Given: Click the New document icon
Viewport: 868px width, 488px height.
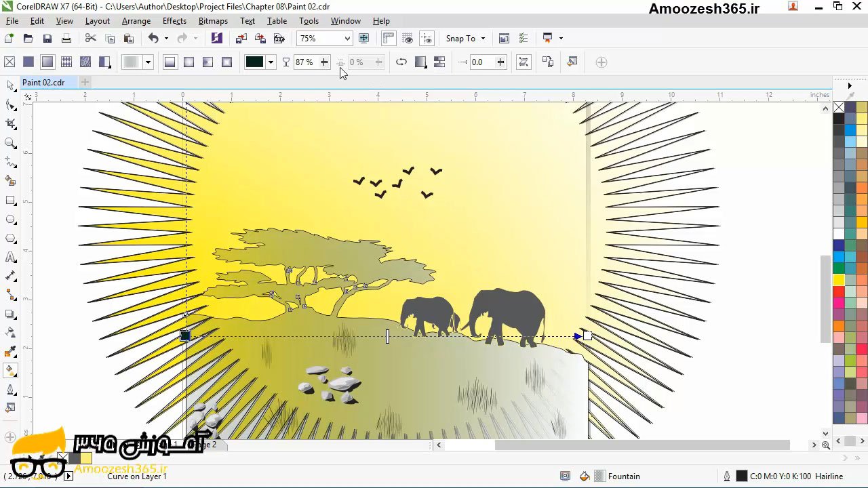Looking at the screenshot, I should point(9,39).
